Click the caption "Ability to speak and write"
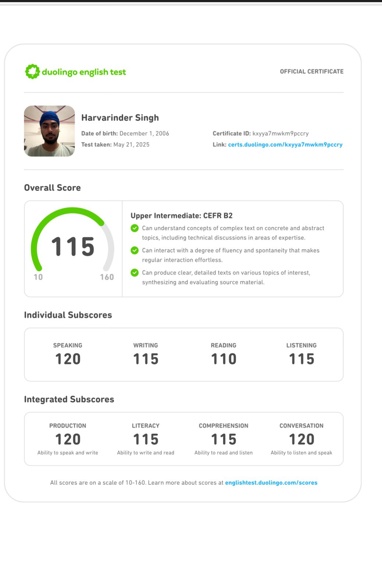Viewport: 382px width, 588px height. pyautogui.click(x=68, y=453)
